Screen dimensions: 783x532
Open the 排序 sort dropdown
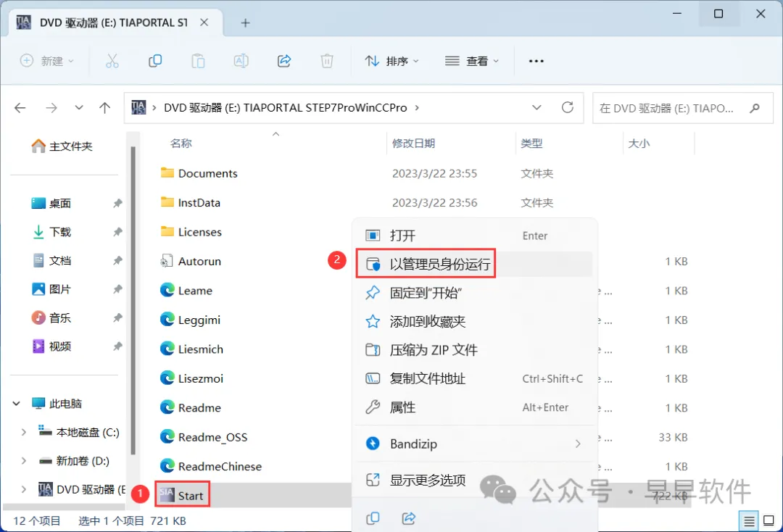pos(392,61)
